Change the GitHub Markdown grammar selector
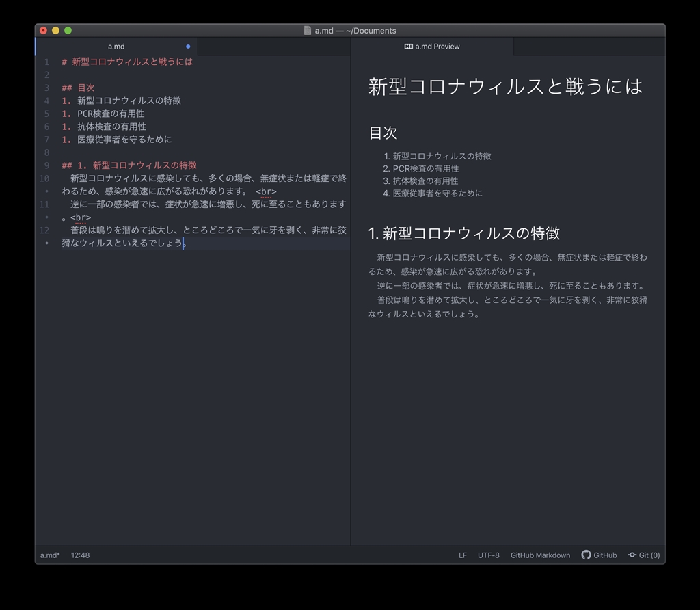Screen dimensions: 700x610 coord(540,555)
